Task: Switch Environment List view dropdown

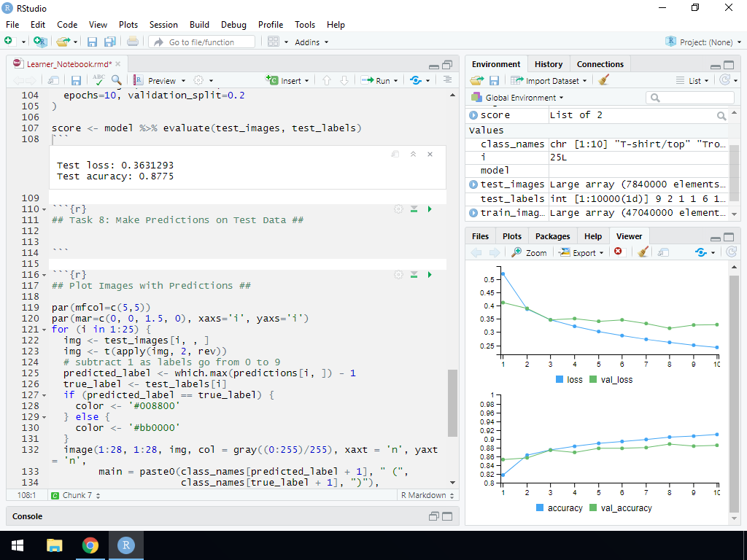Action: tap(692, 80)
